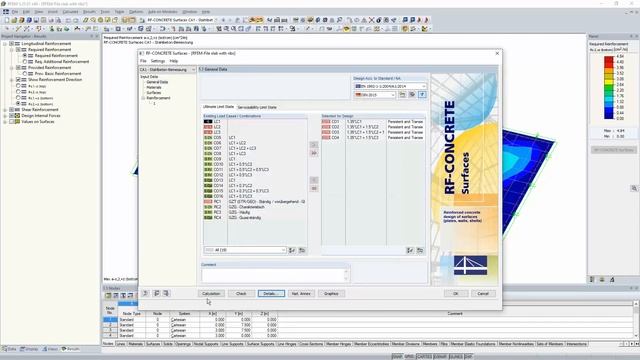Click add-selected single arrow between load lists

(x=314, y=145)
